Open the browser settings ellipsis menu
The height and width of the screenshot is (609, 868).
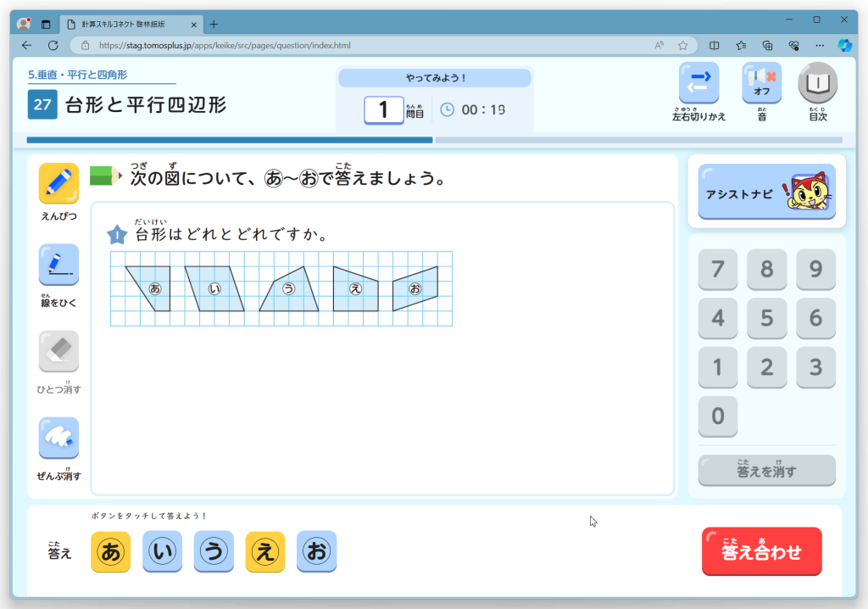coord(820,46)
